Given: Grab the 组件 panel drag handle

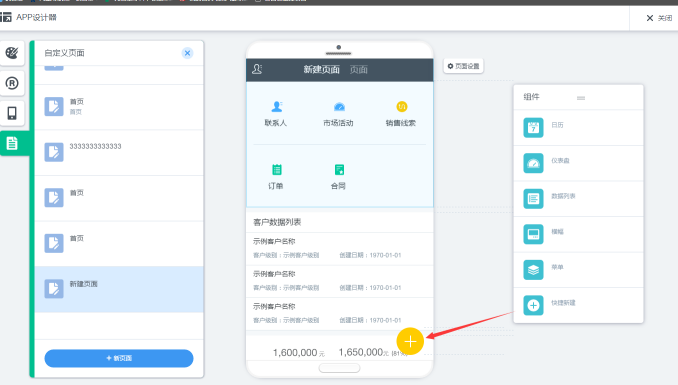Looking at the screenshot, I should click(x=581, y=98).
